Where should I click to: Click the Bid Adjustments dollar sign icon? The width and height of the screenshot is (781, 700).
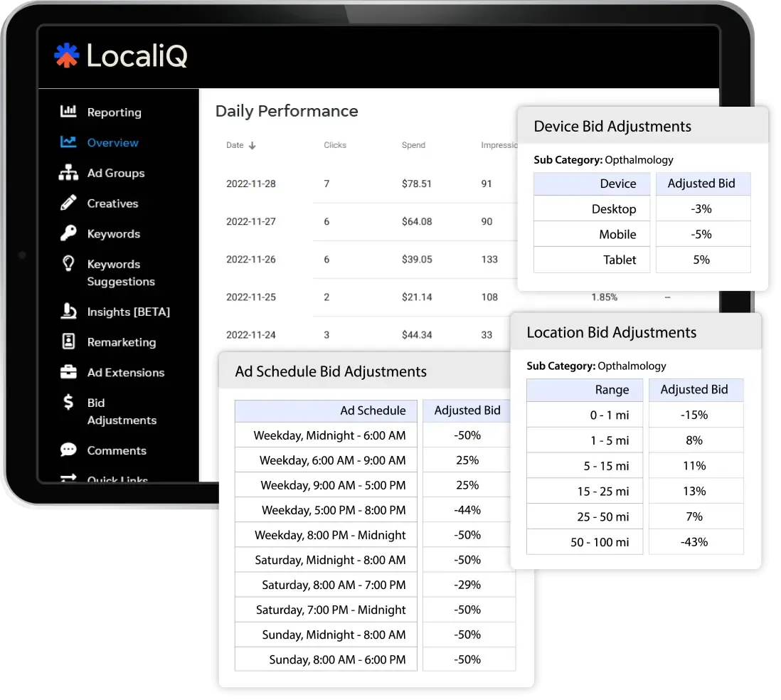point(68,402)
